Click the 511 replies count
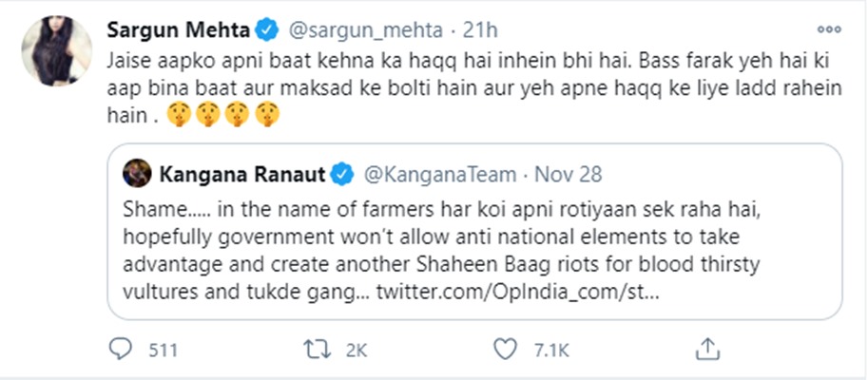Screen dimensions: 868x380 [x=164, y=351]
